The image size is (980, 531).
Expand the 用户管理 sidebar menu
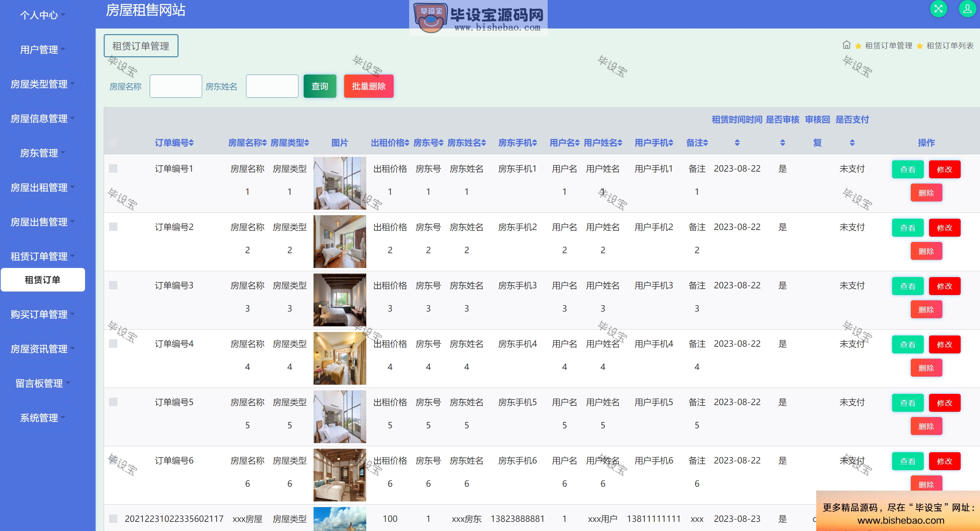pyautogui.click(x=42, y=50)
